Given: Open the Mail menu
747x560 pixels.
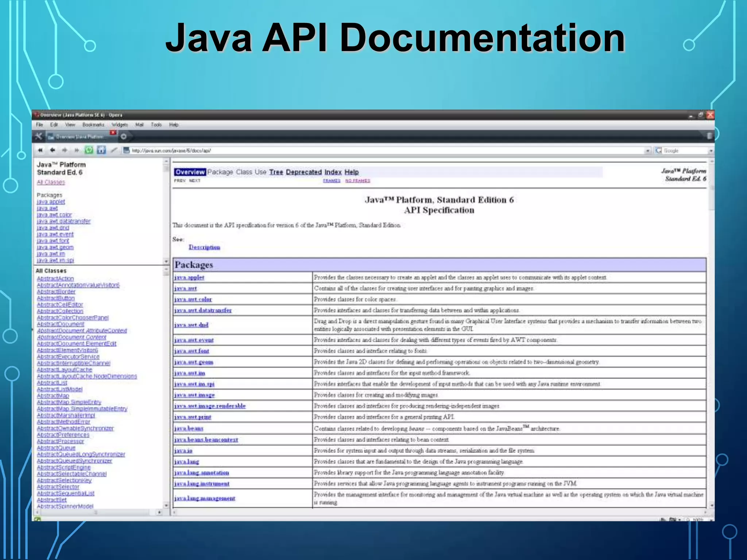Looking at the screenshot, I should [139, 125].
